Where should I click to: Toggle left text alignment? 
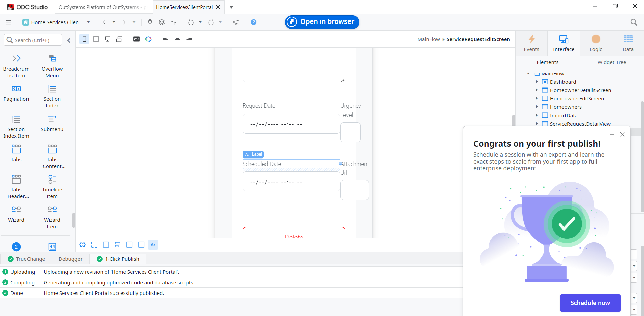point(166,39)
